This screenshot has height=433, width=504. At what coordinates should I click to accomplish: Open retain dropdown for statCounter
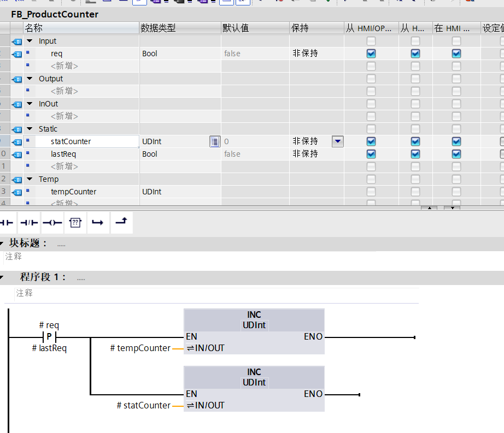point(338,142)
